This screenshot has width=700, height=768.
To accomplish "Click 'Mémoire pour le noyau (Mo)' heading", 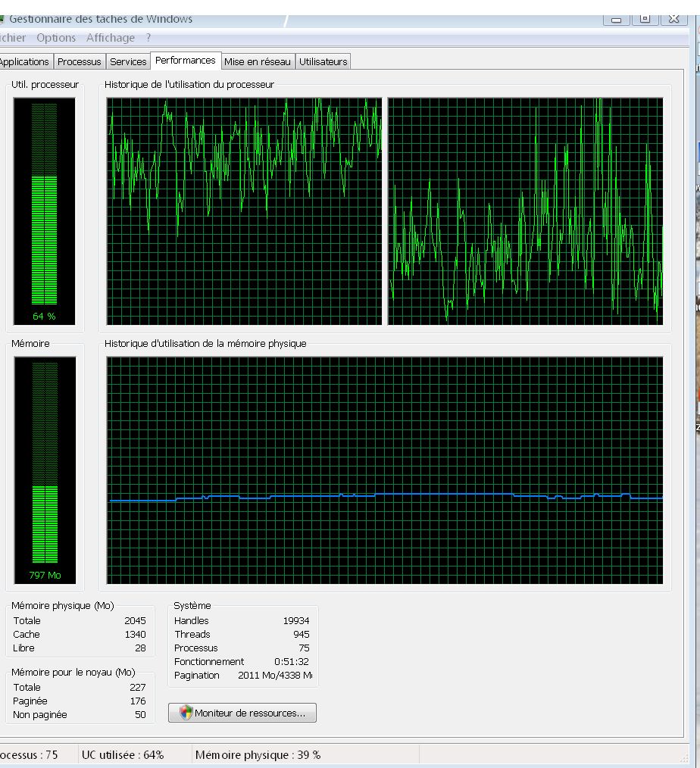I will [x=73, y=672].
